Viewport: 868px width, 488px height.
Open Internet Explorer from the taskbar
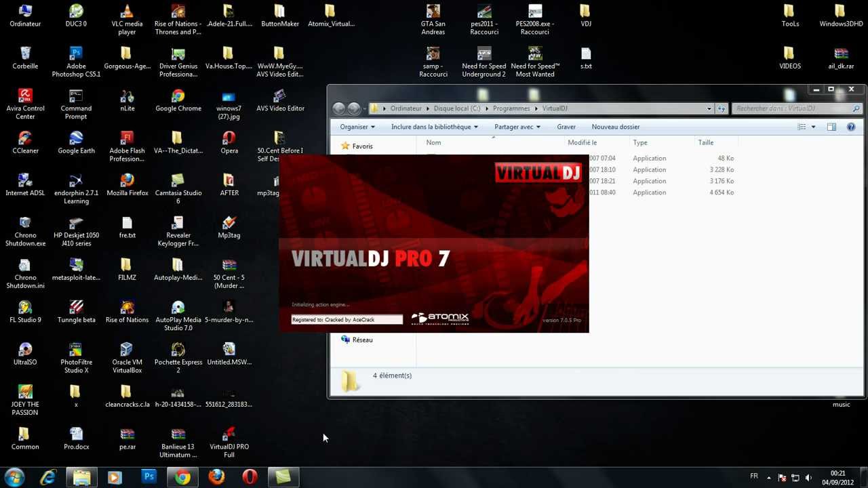(47, 477)
